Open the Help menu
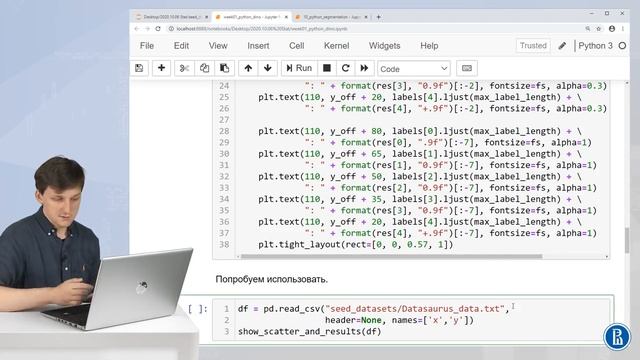Viewport: 640px width, 360px height. click(429, 46)
